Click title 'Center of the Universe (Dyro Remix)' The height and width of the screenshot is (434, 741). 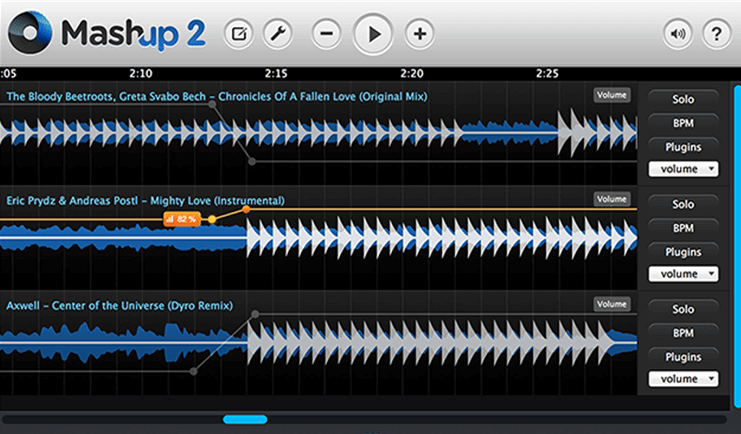142,306
